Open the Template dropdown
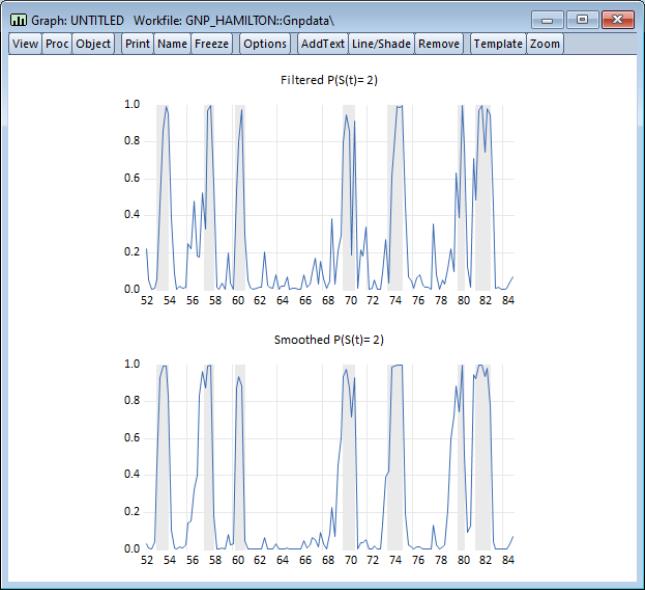This screenshot has height=590, width=645. tap(498, 44)
